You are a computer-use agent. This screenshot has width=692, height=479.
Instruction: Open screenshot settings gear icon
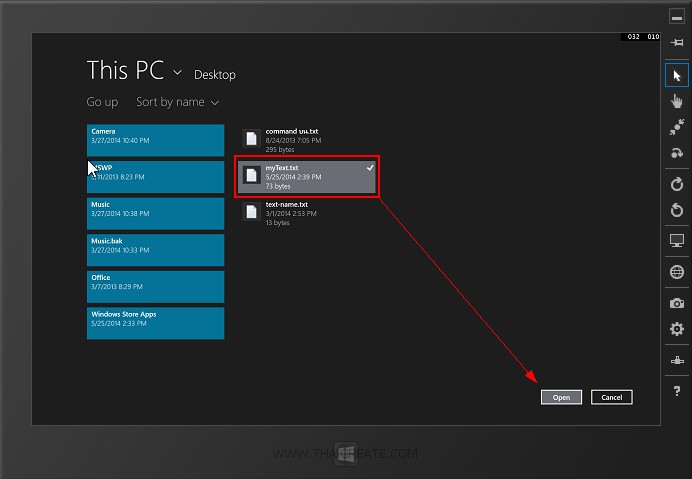pyautogui.click(x=677, y=329)
